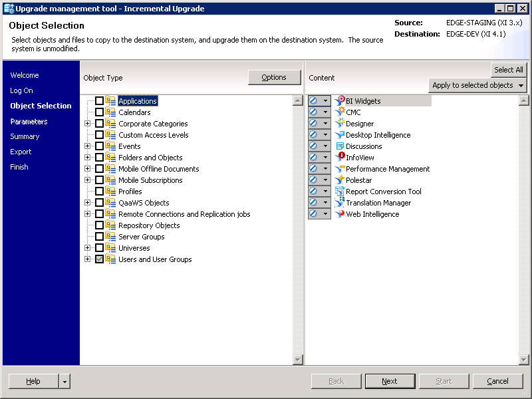Viewport: 532px width, 399px height.
Task: Click the Help button
Action: tap(33, 381)
